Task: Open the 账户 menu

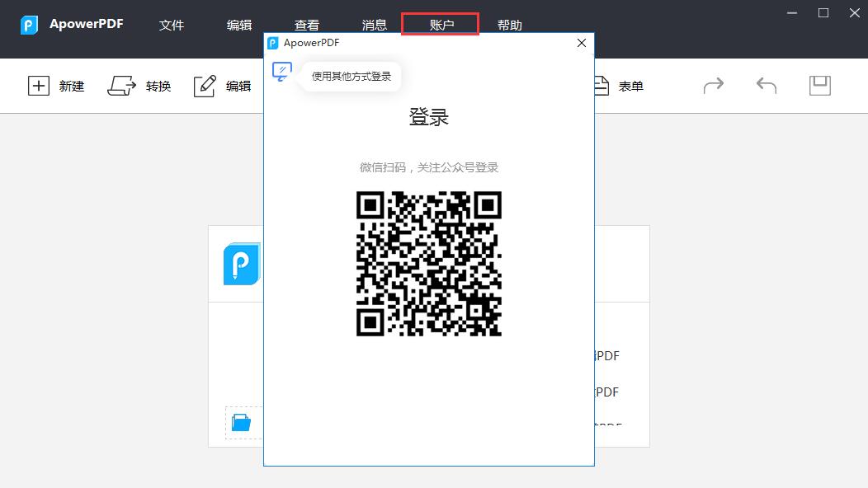Action: coord(441,25)
